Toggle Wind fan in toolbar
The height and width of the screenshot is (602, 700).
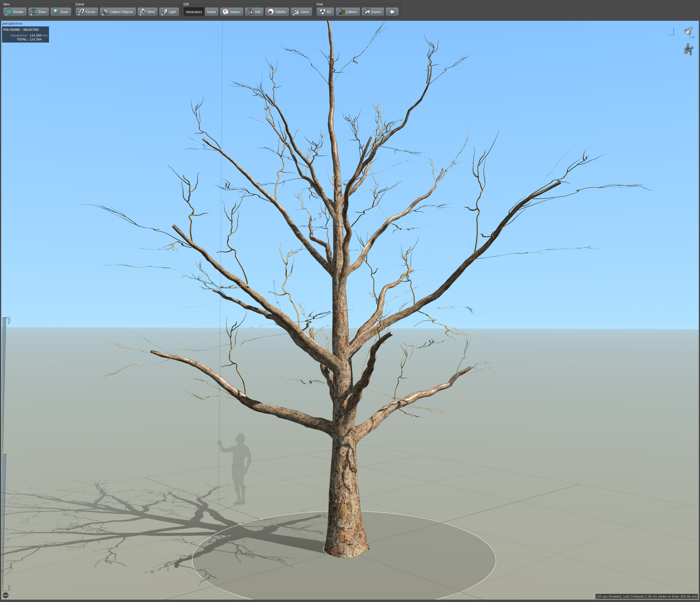click(x=147, y=12)
